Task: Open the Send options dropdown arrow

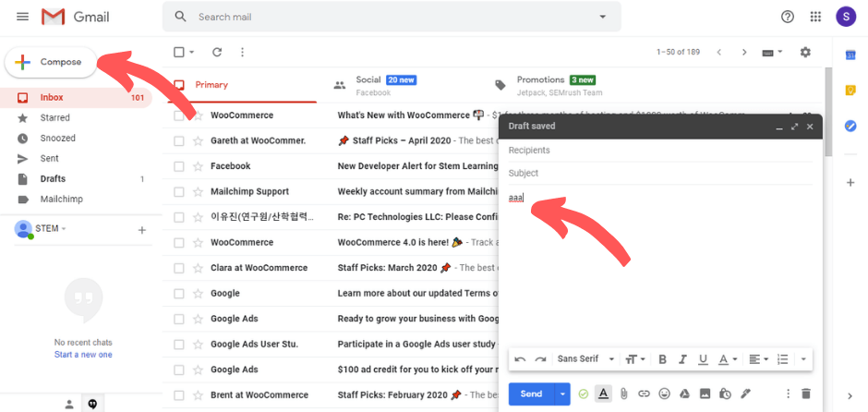Action: tap(562, 394)
